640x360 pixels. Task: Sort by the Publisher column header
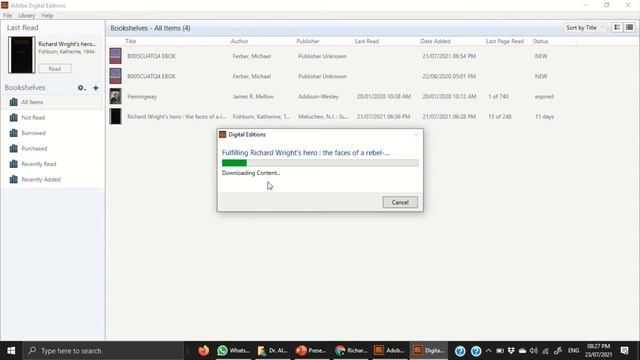click(308, 41)
